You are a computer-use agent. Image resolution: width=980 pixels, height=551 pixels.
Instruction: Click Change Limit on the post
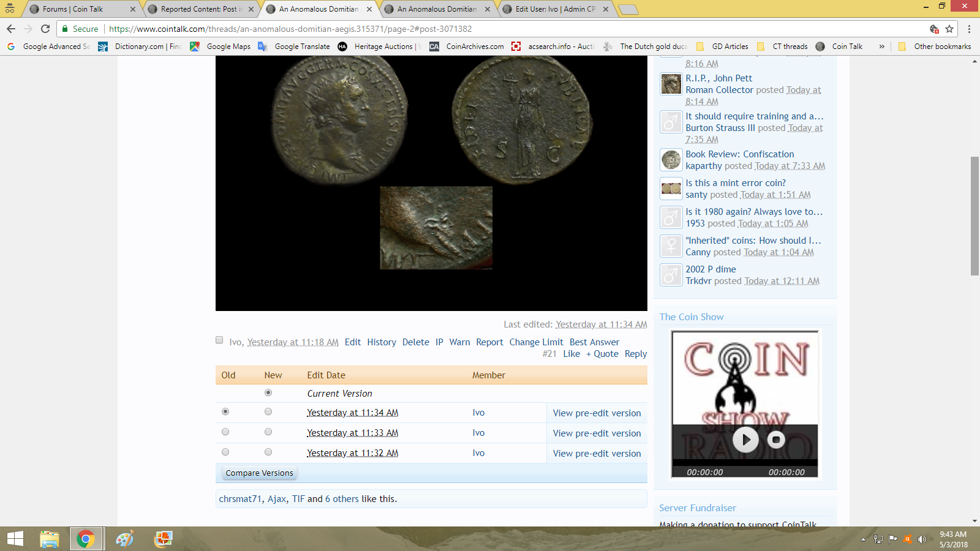tap(536, 342)
